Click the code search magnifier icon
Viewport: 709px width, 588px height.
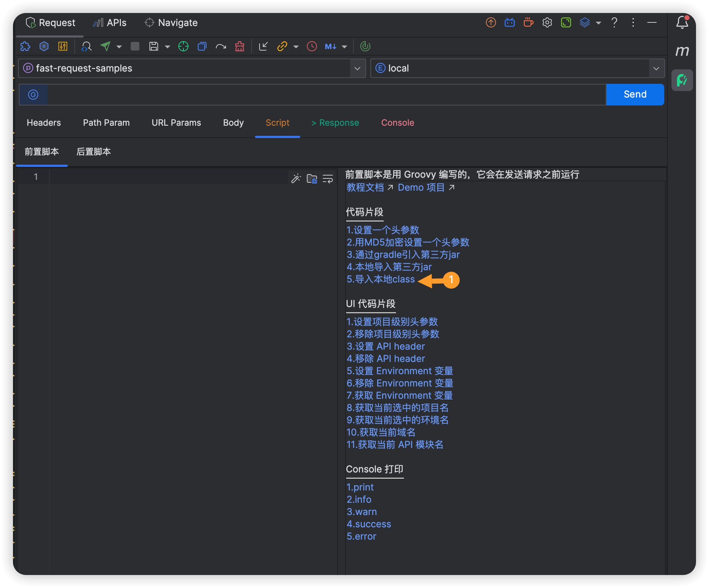coord(87,46)
